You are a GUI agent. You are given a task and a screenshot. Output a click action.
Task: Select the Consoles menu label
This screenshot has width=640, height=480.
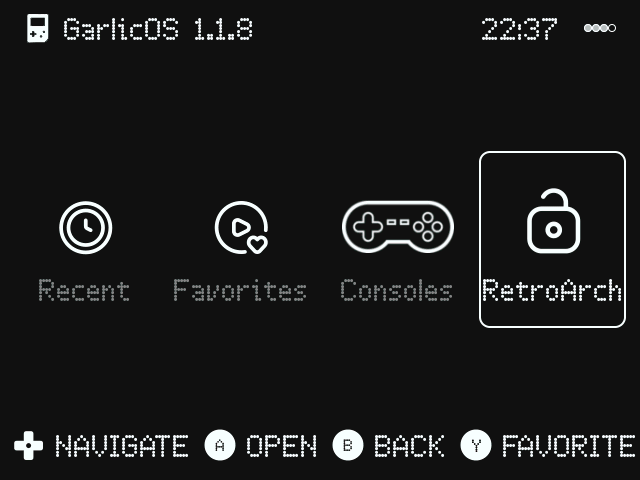click(x=397, y=291)
